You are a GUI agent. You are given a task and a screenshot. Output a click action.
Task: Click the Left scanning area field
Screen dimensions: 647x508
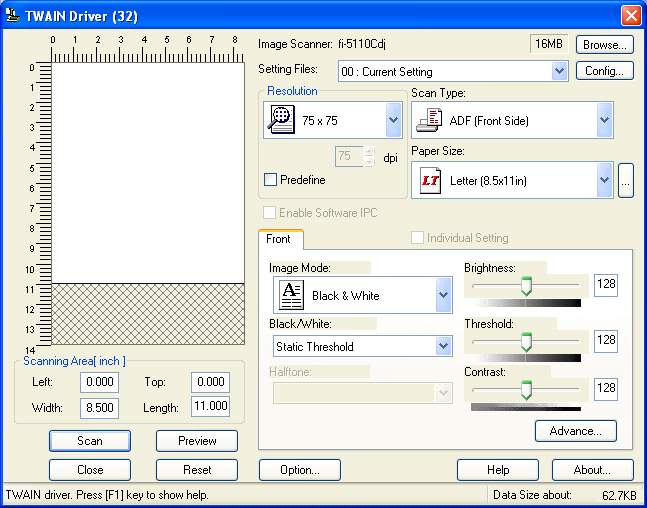click(99, 382)
